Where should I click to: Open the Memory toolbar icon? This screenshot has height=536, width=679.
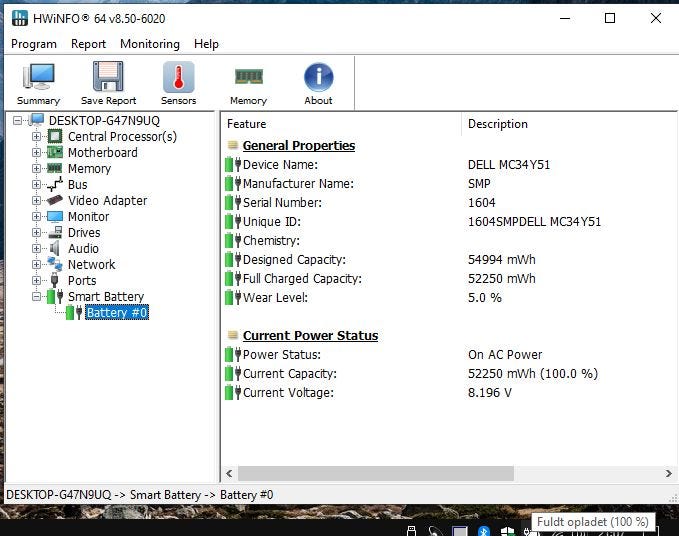click(x=249, y=77)
